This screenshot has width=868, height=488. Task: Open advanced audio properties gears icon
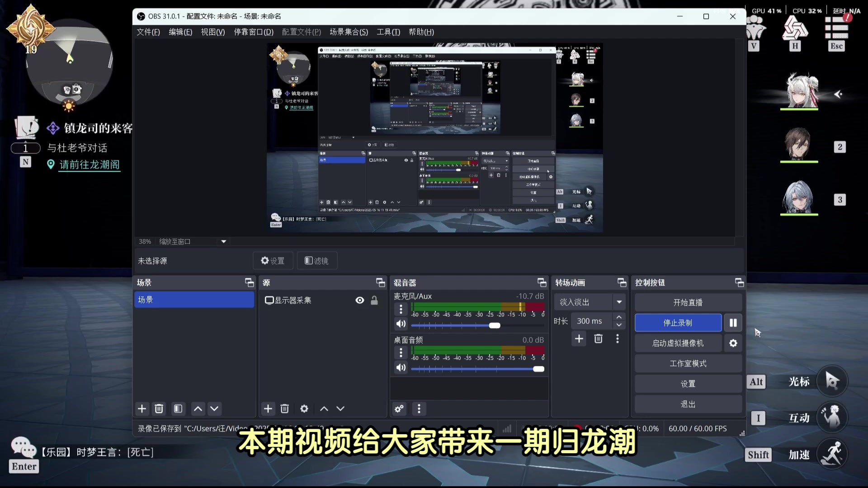click(x=399, y=409)
